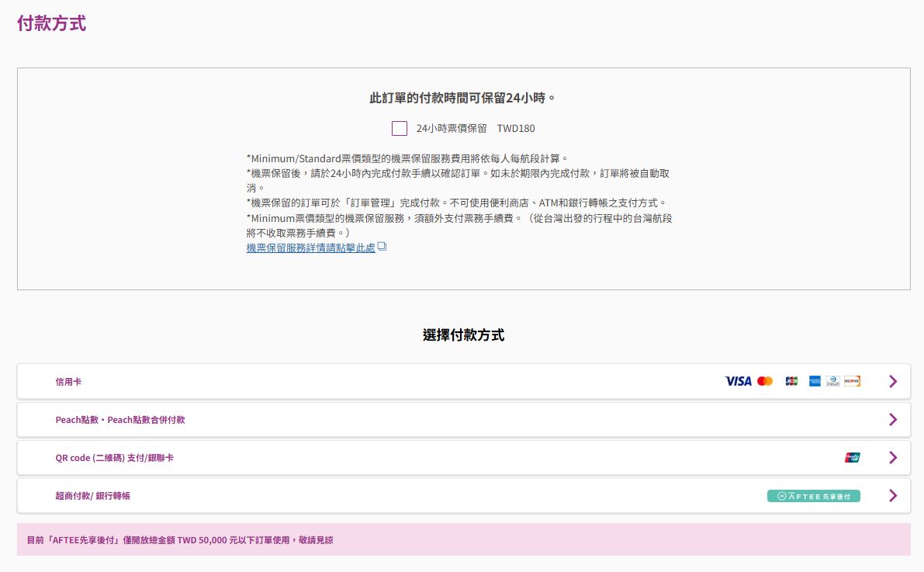
Task: Click the VISA logo in 信用卡 row
Action: [x=738, y=382]
